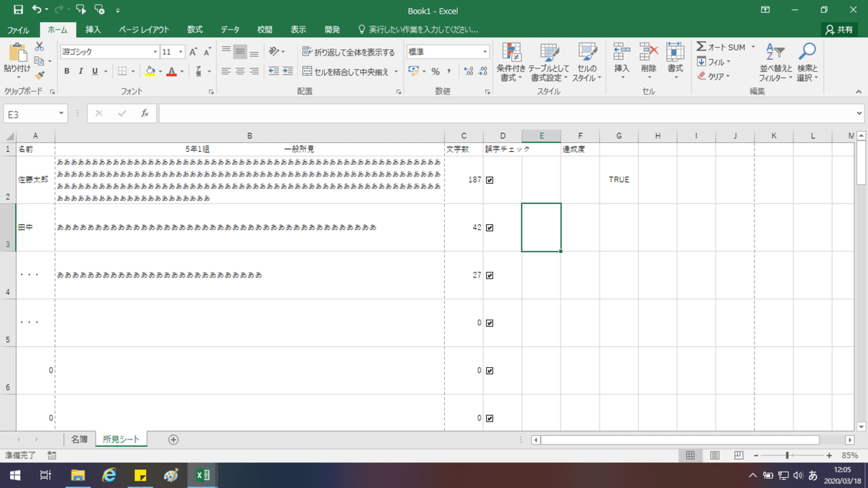Open the クリア clear dropdown

pyautogui.click(x=714, y=76)
